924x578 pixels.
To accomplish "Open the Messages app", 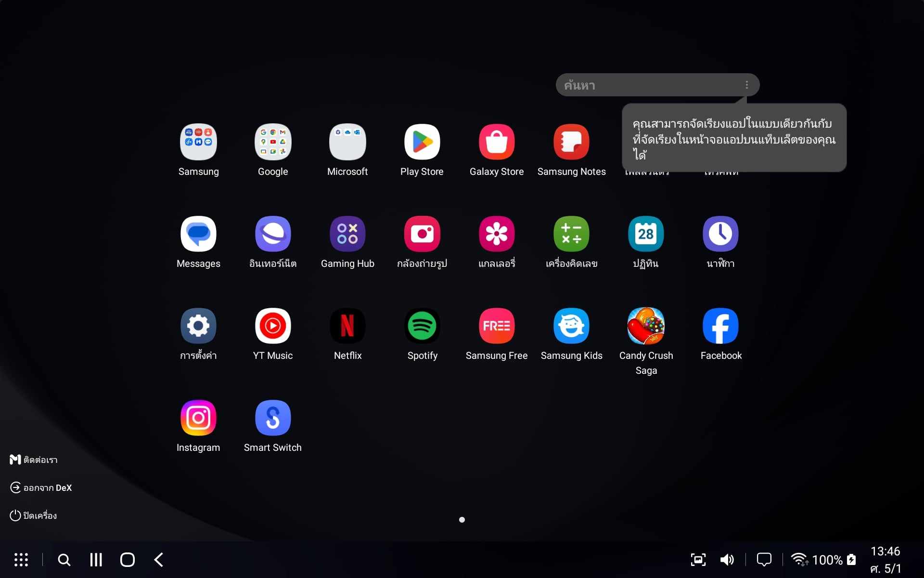I will coord(198,234).
